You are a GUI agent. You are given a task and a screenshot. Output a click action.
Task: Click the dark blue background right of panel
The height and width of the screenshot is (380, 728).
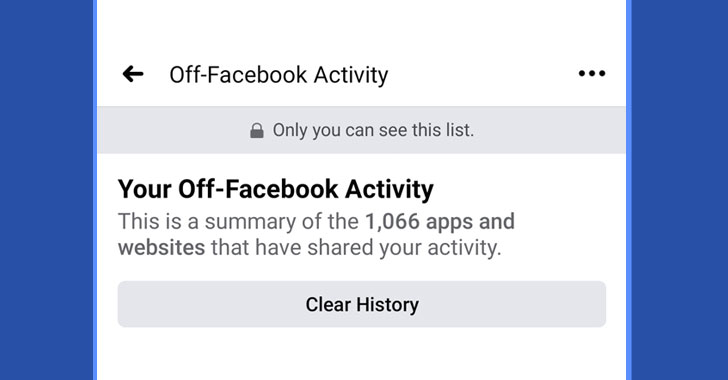[x=680, y=190]
